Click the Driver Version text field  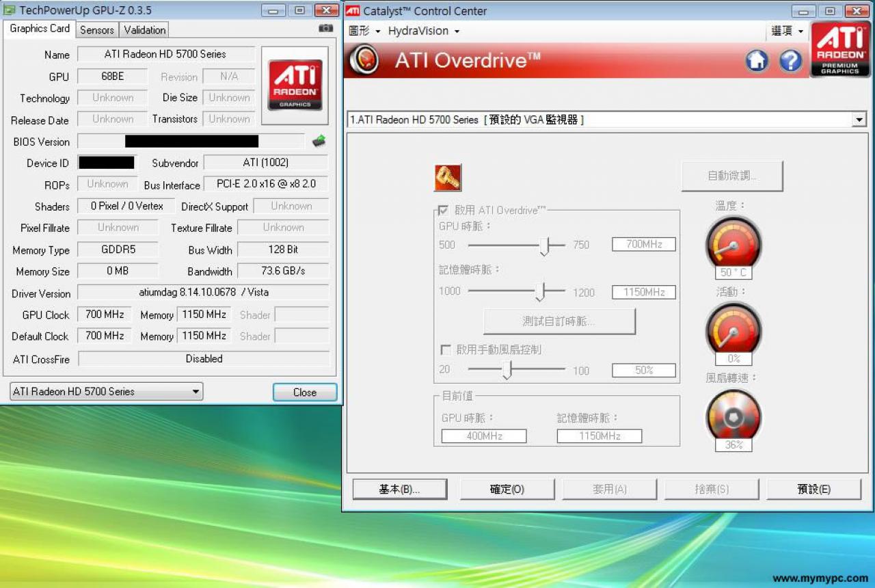tap(203, 293)
